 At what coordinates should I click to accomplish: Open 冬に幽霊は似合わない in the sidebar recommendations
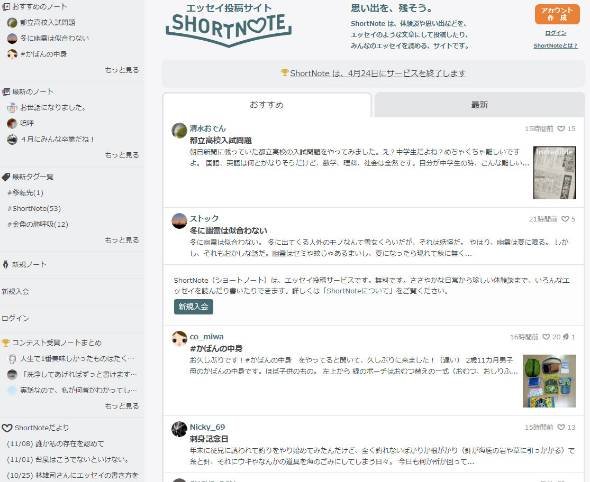[x=55, y=38]
